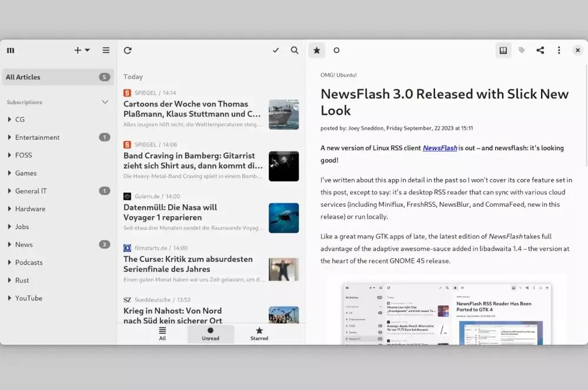Viewport: 588px width, 390px height.
Task: Expand the Jobs folder triangle
Action: tap(9, 227)
